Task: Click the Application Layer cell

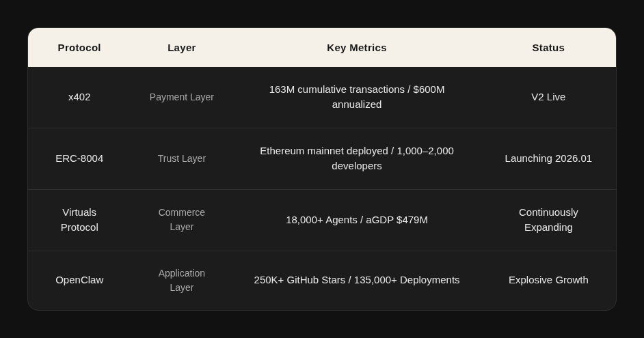Action: point(182,280)
